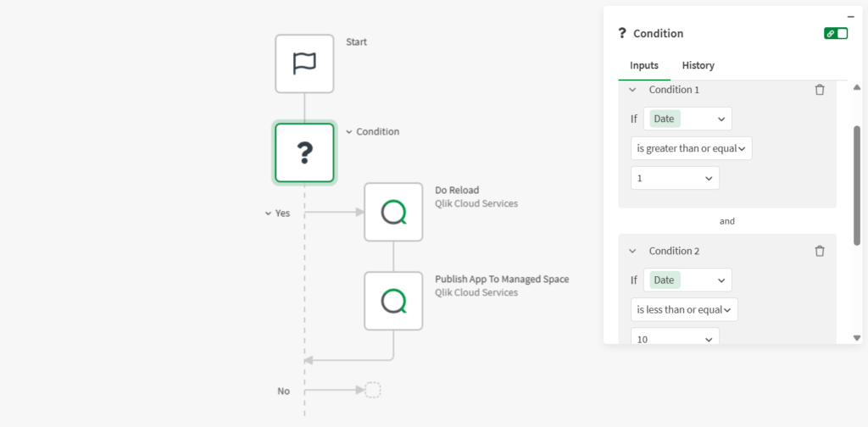Click the Start flag block
The width and height of the screenshot is (868, 427).
point(304,64)
